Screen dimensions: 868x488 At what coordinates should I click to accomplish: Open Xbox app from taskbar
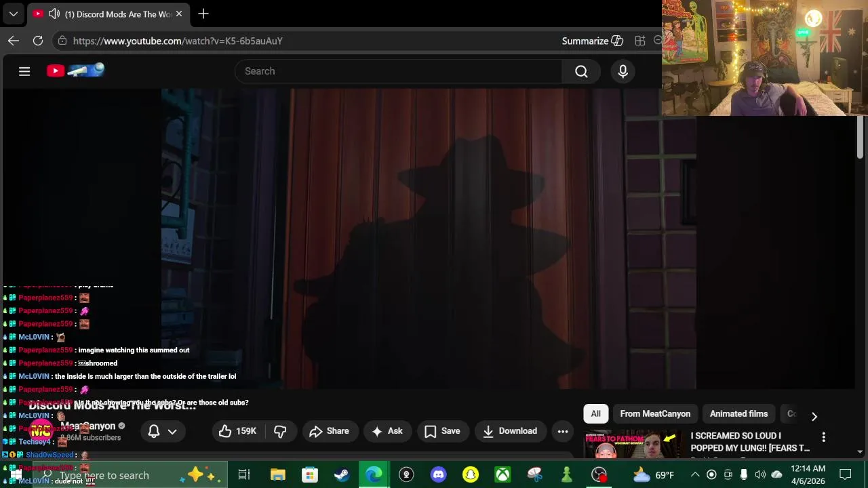(x=502, y=475)
